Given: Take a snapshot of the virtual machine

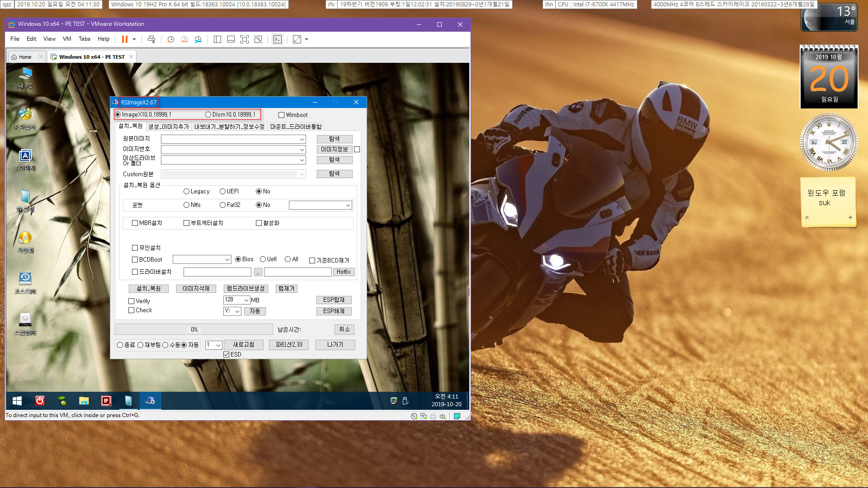Looking at the screenshot, I should point(170,39).
